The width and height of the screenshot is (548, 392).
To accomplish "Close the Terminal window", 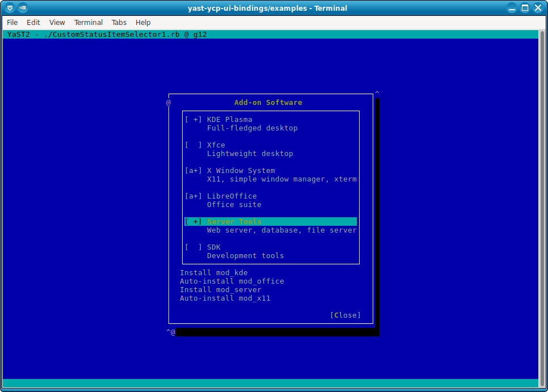I will pyautogui.click(x=538, y=8).
